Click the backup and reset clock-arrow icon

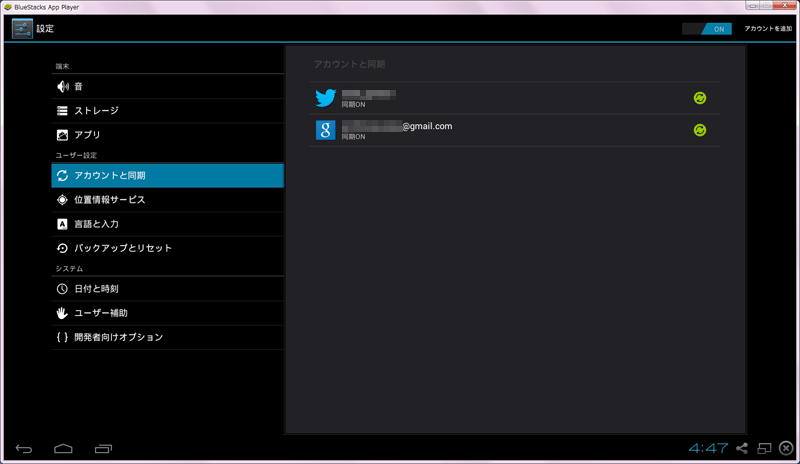pos(62,248)
